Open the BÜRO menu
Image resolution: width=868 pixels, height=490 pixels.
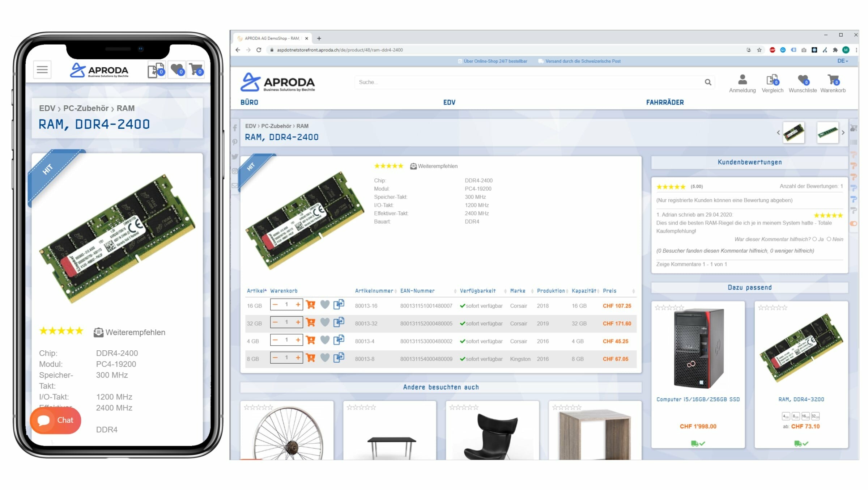coord(249,102)
